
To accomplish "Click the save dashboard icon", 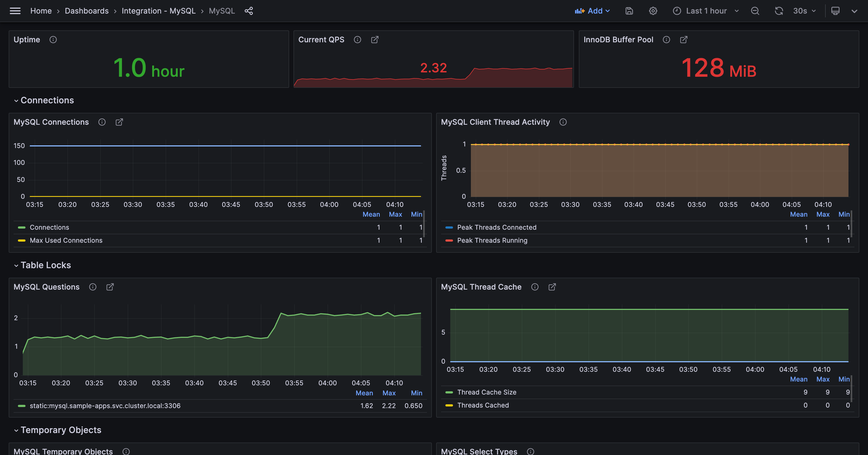I will 629,11.
